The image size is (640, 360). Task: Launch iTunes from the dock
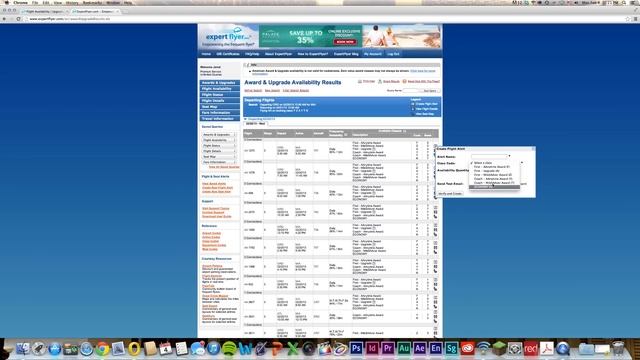[213, 349]
